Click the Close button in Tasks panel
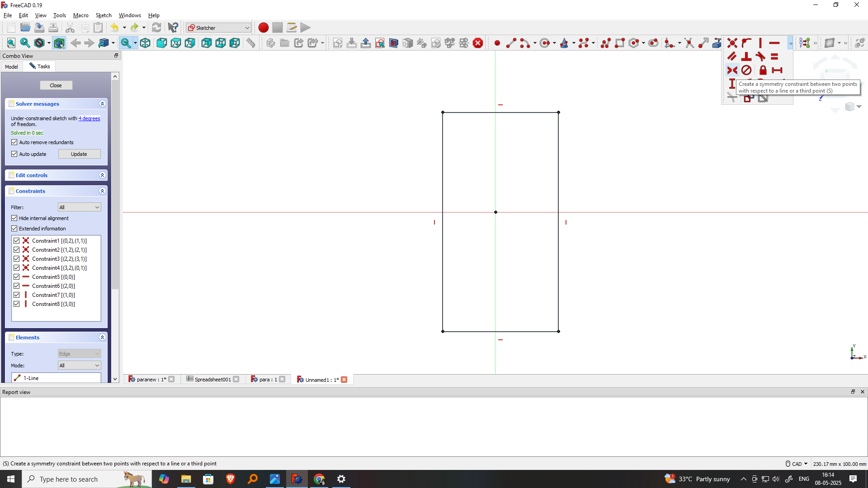This screenshot has width=868, height=488. coord(56,85)
